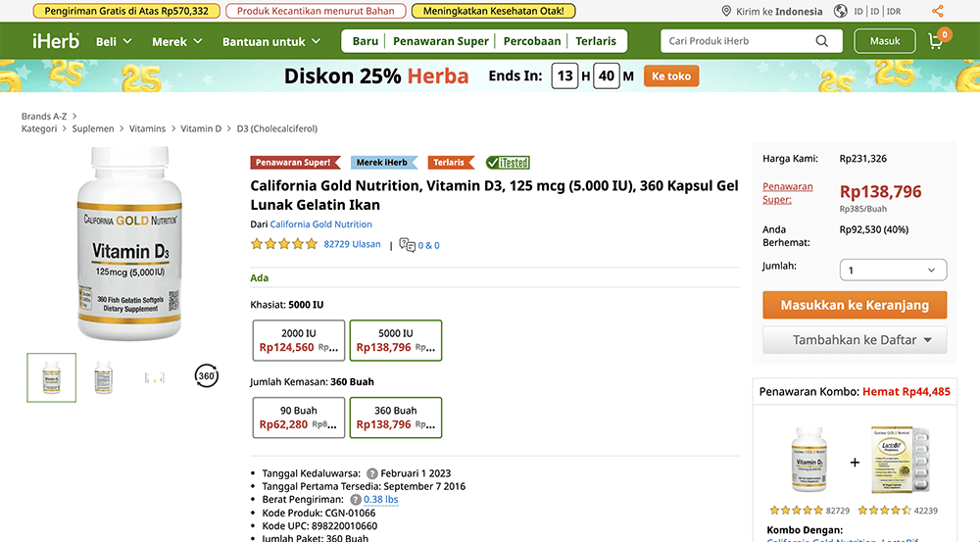Viewport: 980px width, 542px height.
Task: Click the expiration date help icon
Action: 372,473
